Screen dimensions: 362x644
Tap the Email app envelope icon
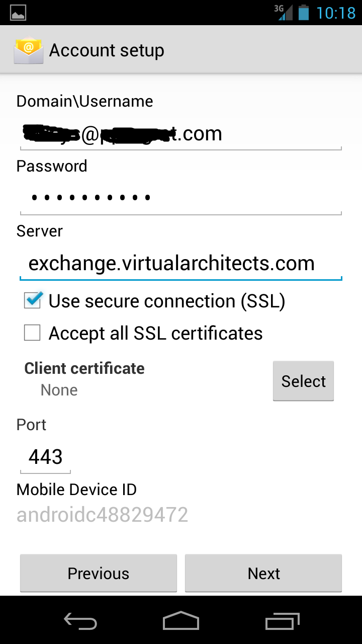pyautogui.click(x=28, y=50)
